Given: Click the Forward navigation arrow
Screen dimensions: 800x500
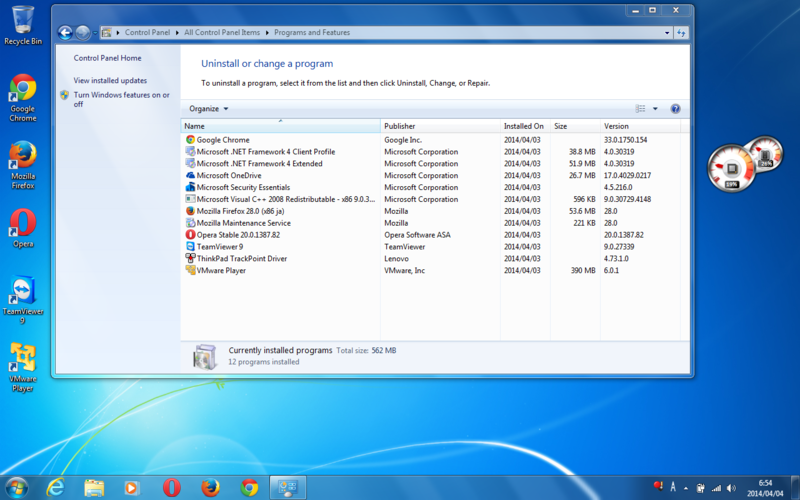Looking at the screenshot, I should (82, 33).
